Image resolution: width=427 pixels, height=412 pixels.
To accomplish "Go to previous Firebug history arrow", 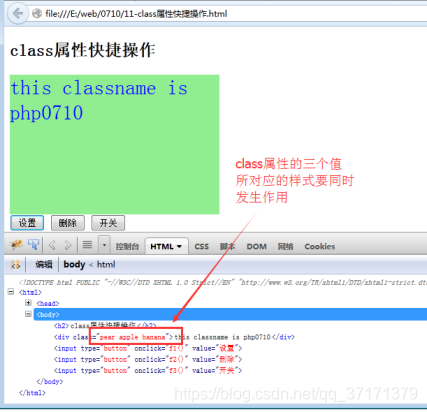I will tap(52, 245).
